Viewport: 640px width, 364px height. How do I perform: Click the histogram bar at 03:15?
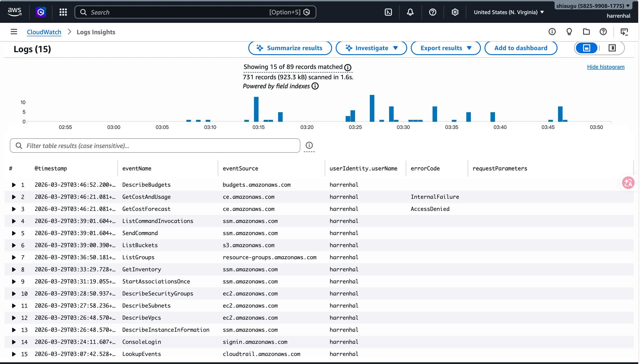[256, 109]
